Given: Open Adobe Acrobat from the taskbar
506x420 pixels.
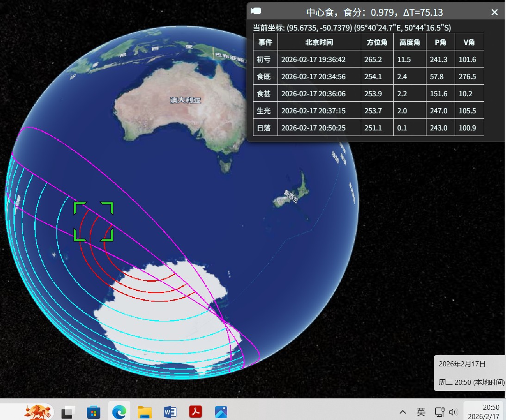Looking at the screenshot, I should pyautogui.click(x=196, y=411).
